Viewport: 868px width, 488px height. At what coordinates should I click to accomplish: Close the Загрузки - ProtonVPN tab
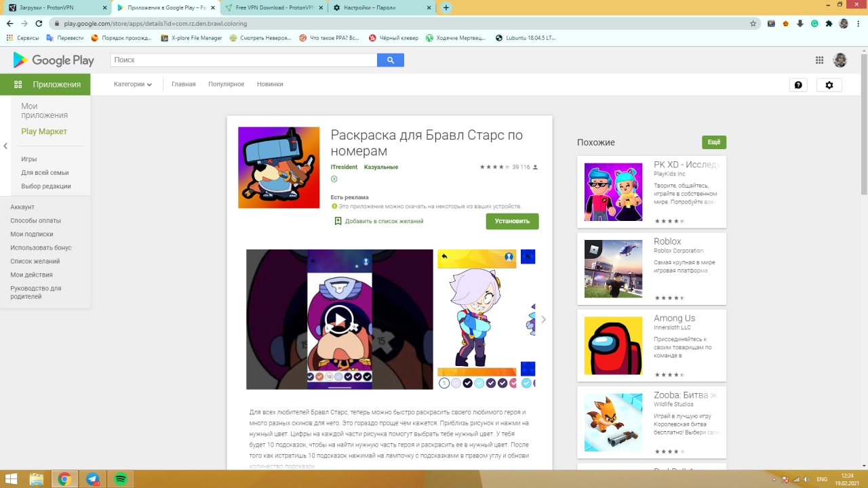pyautogui.click(x=104, y=7)
